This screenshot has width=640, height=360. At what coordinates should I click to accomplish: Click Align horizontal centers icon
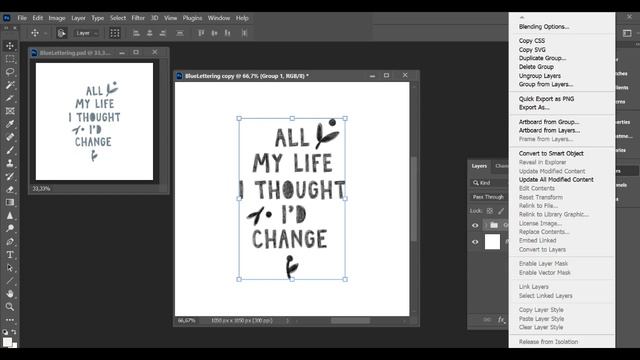[x=149, y=33]
